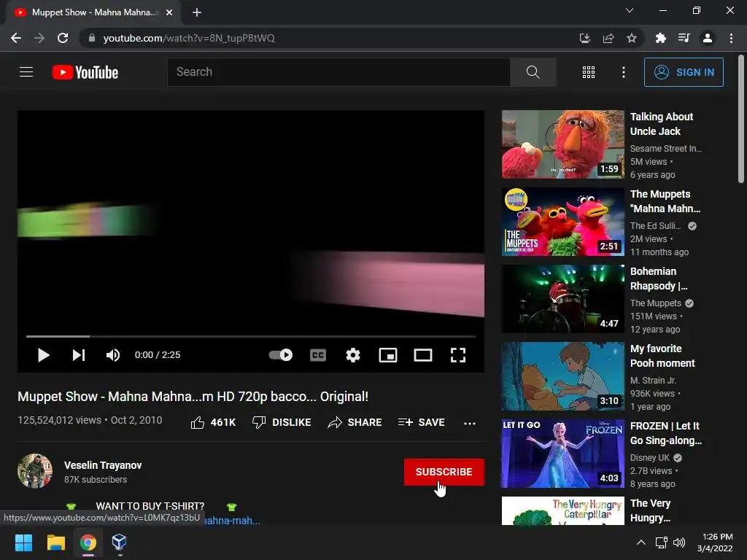The width and height of the screenshot is (747, 560).
Task: Open The Ed Sullivan channel name
Action: [656, 226]
